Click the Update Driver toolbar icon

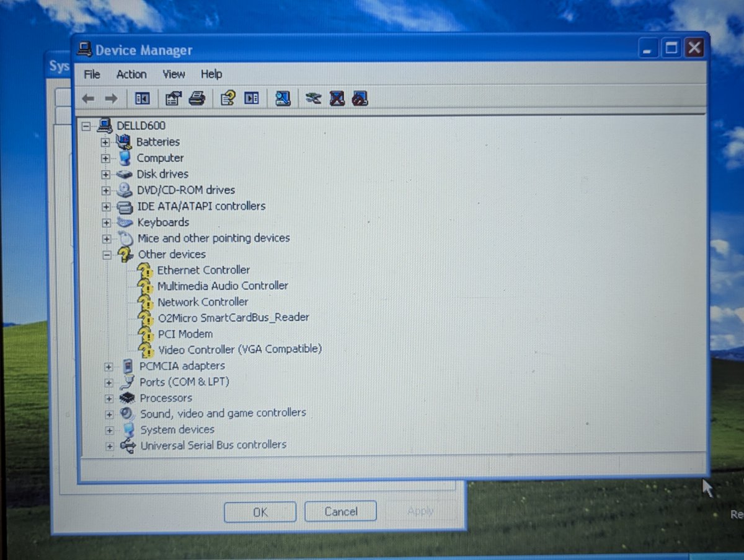click(x=314, y=98)
